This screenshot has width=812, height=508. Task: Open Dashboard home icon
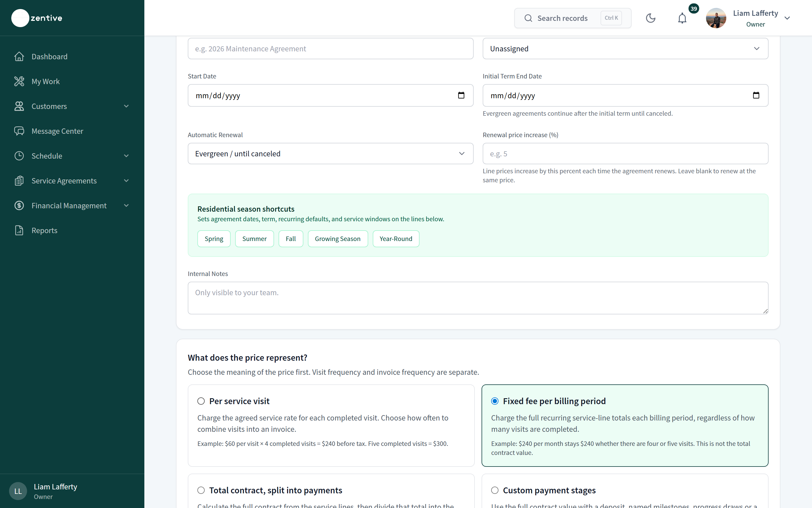point(19,56)
